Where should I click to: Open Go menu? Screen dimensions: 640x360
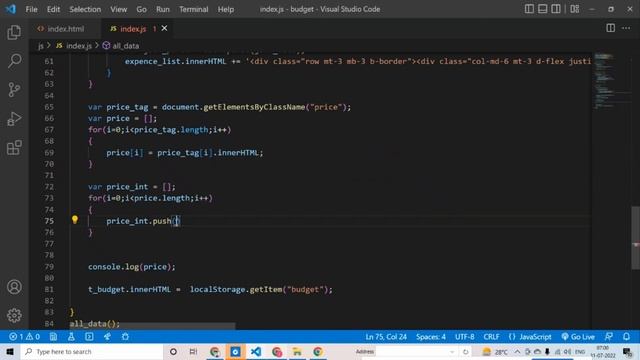141,9
